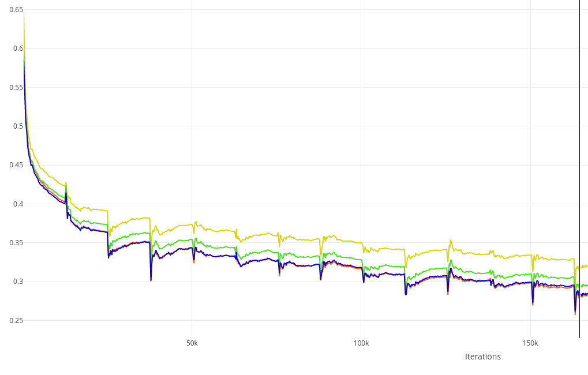Click the 0.4 y-axis tick label
Viewport: 588px width, 375px height.
pos(18,204)
